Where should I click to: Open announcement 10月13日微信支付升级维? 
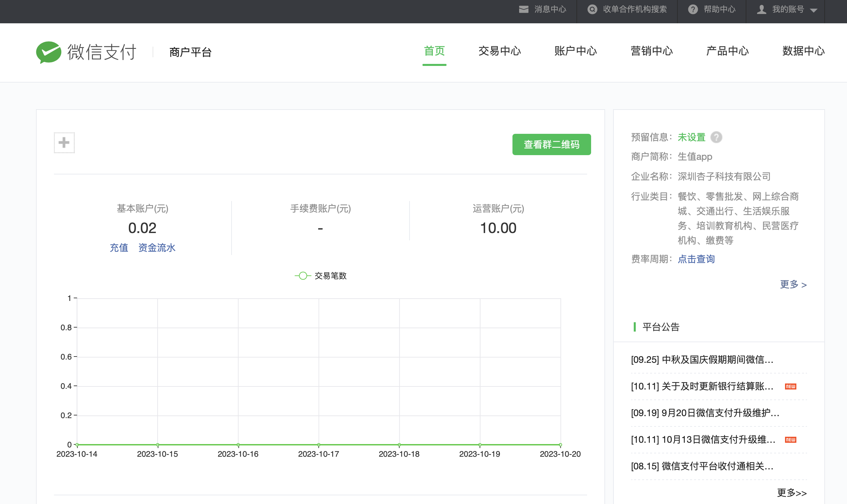703,440
